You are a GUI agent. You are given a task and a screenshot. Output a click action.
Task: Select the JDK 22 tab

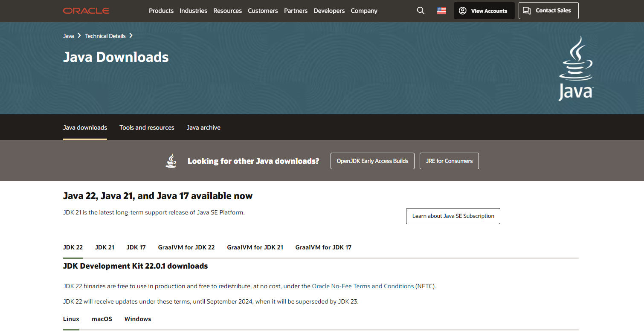tap(73, 247)
